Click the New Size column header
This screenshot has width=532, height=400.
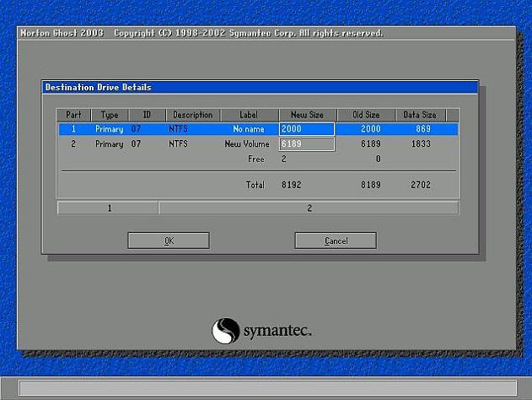308,115
